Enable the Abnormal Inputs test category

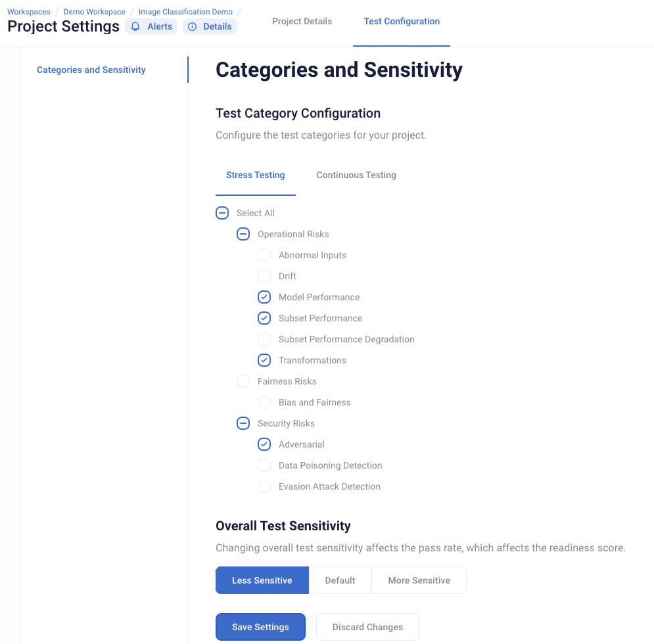[x=264, y=255]
